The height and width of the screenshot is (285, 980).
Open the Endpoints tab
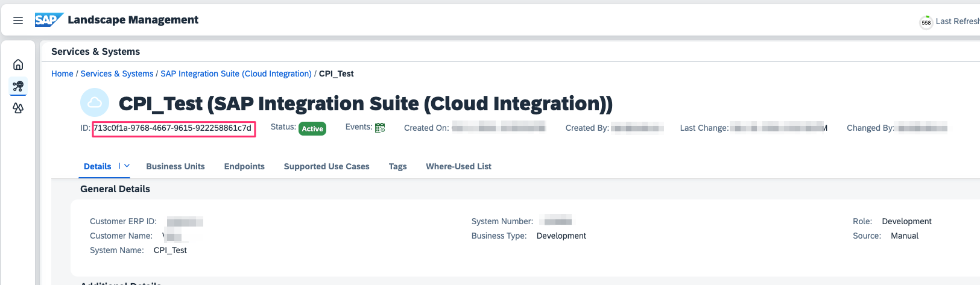tap(244, 166)
